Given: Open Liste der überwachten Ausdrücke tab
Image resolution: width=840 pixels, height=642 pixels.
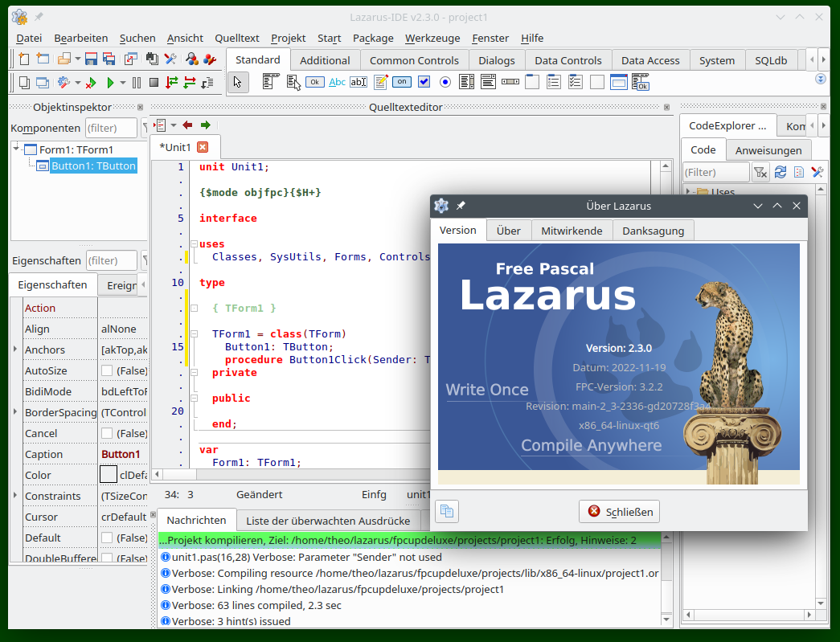Looking at the screenshot, I should pos(328,521).
